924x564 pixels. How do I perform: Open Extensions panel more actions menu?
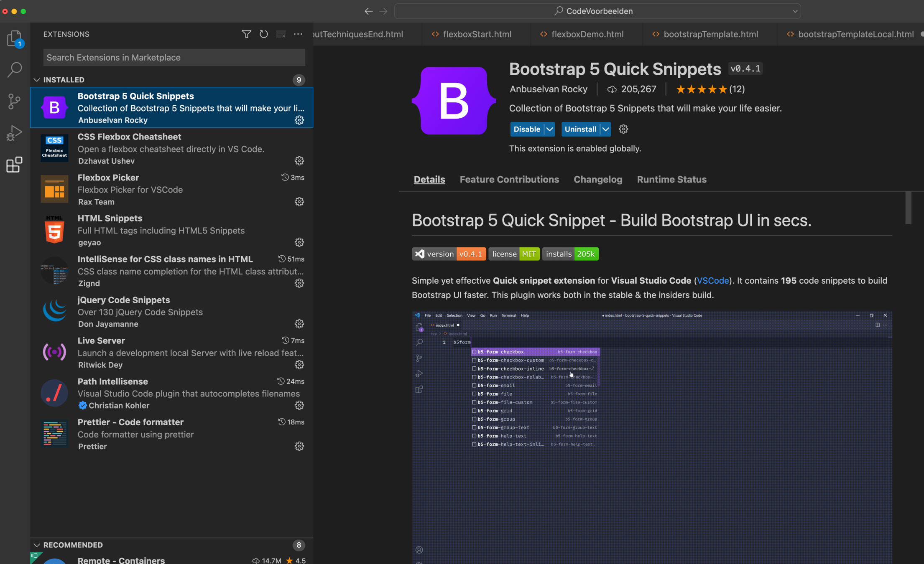click(298, 34)
